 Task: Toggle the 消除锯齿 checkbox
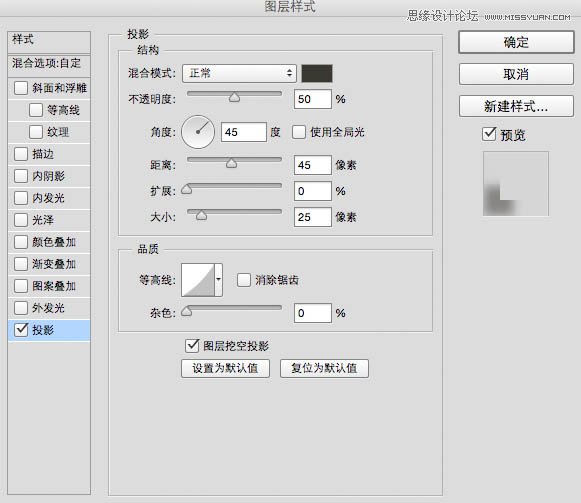point(244,280)
